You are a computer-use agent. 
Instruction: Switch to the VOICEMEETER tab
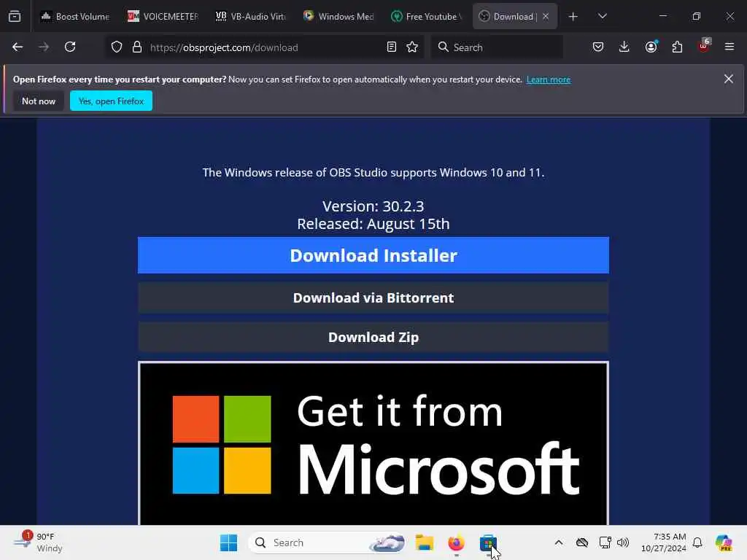coord(163,17)
